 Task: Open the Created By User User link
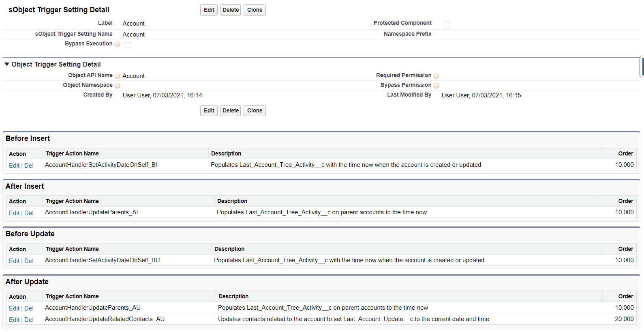[x=136, y=95]
